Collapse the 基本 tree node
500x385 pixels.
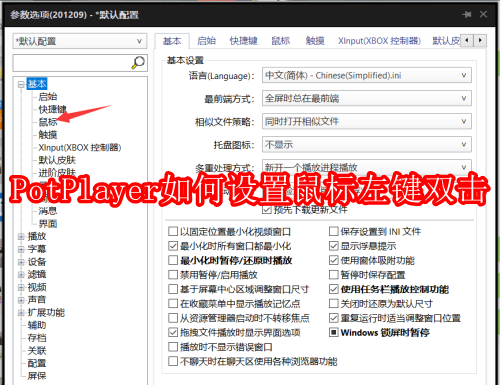[21, 84]
